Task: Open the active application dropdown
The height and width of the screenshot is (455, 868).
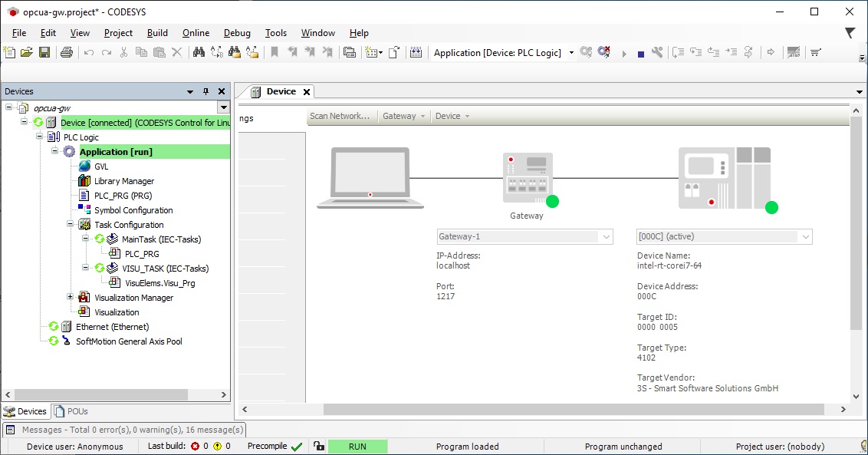Action: [571, 53]
